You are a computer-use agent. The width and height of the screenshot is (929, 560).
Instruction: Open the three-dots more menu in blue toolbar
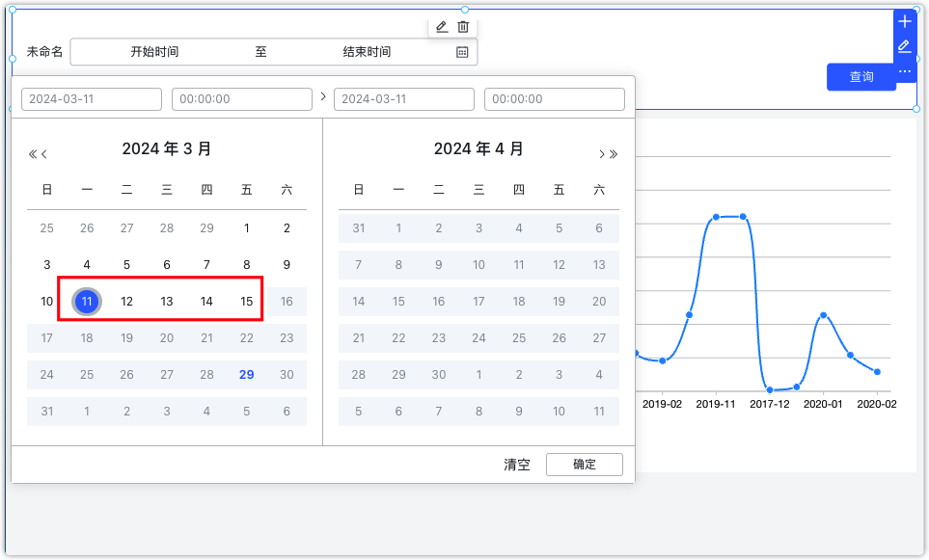click(x=905, y=71)
